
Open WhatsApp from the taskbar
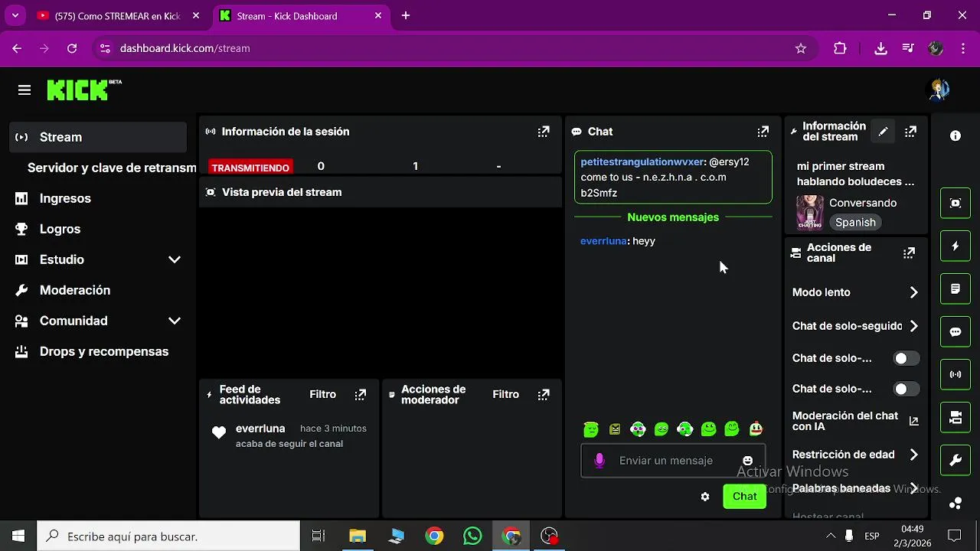(473, 536)
